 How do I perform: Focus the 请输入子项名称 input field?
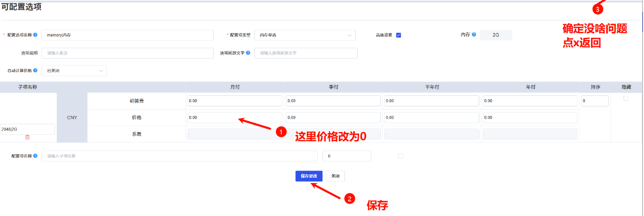coord(179,156)
